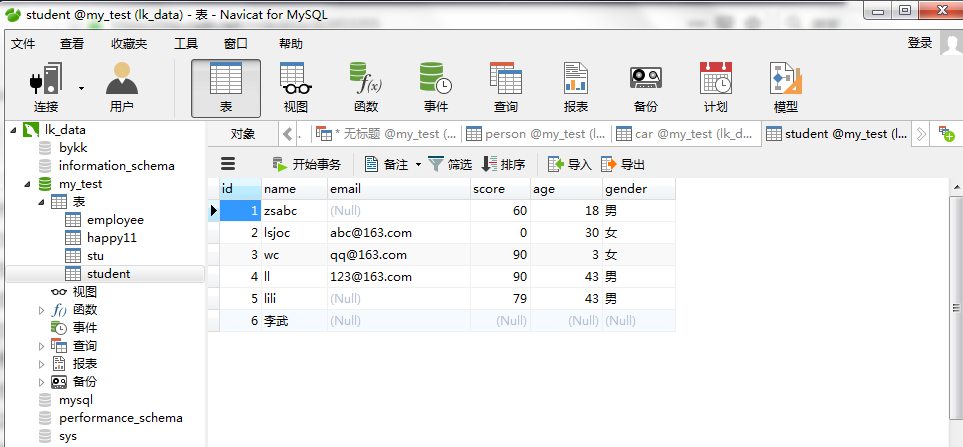Click the email column header
This screenshot has width=963, height=447.
click(x=399, y=189)
